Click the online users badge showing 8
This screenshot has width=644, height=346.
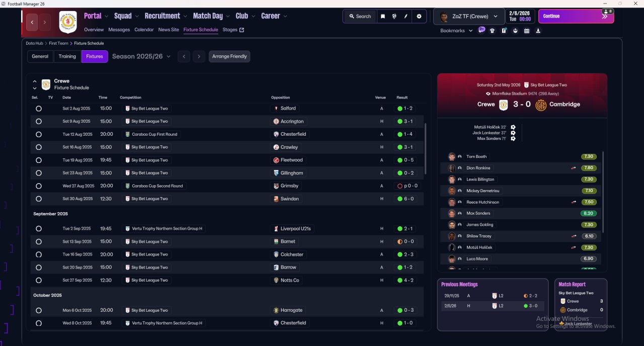point(608,11)
